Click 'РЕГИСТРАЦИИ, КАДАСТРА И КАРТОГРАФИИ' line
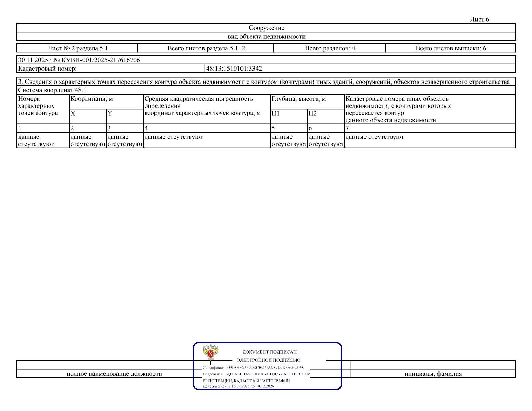Screen dimensions: 532x411 [x=246, y=381]
